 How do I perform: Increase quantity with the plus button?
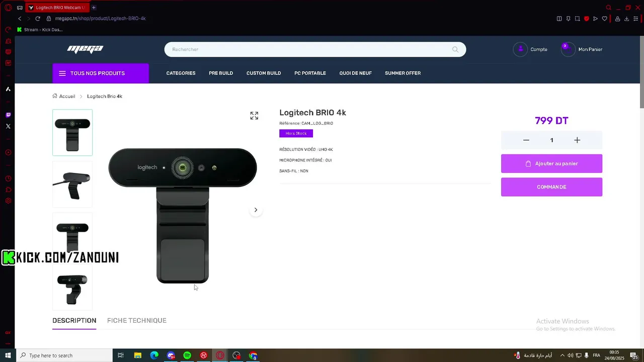click(577, 140)
